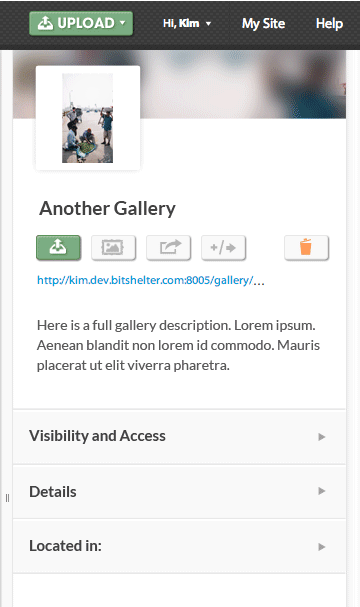
Task: Click the orange trash delete icon
Action: click(306, 247)
